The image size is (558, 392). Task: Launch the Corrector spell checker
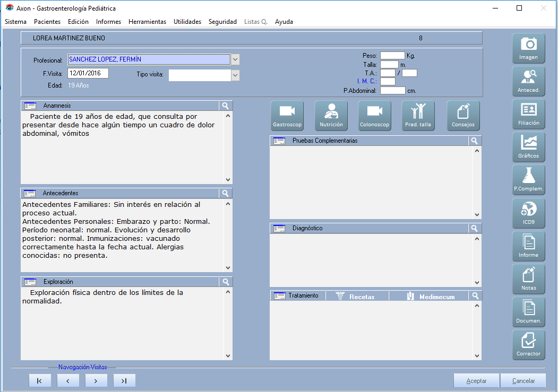point(528,344)
